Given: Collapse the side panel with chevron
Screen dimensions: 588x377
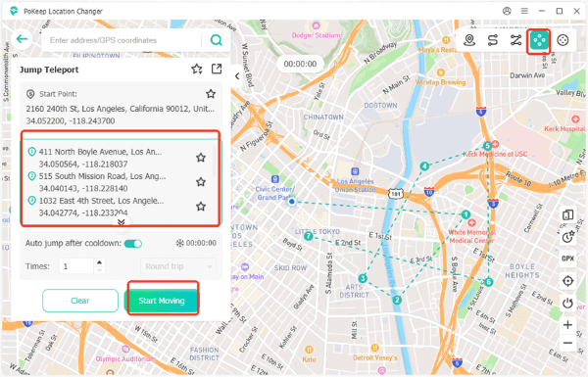Looking at the screenshot, I should click(237, 76).
